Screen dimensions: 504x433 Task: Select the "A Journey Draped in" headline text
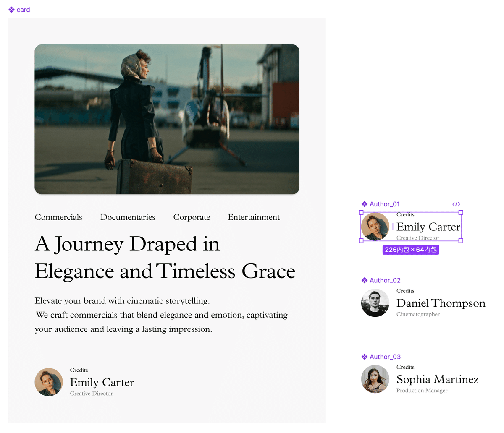(127, 244)
